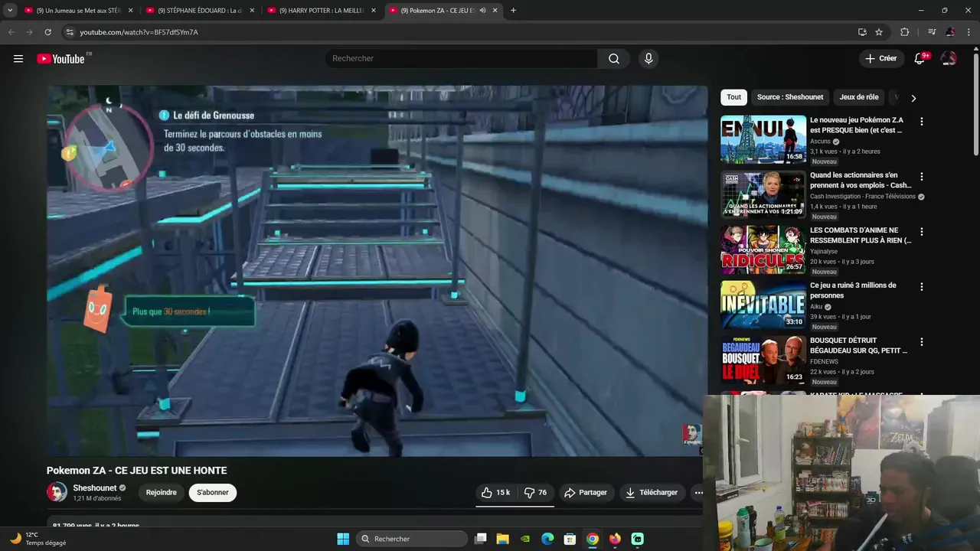The width and height of the screenshot is (980, 551).
Task: Open the YouTube guide hamburger menu
Action: click(x=18, y=59)
